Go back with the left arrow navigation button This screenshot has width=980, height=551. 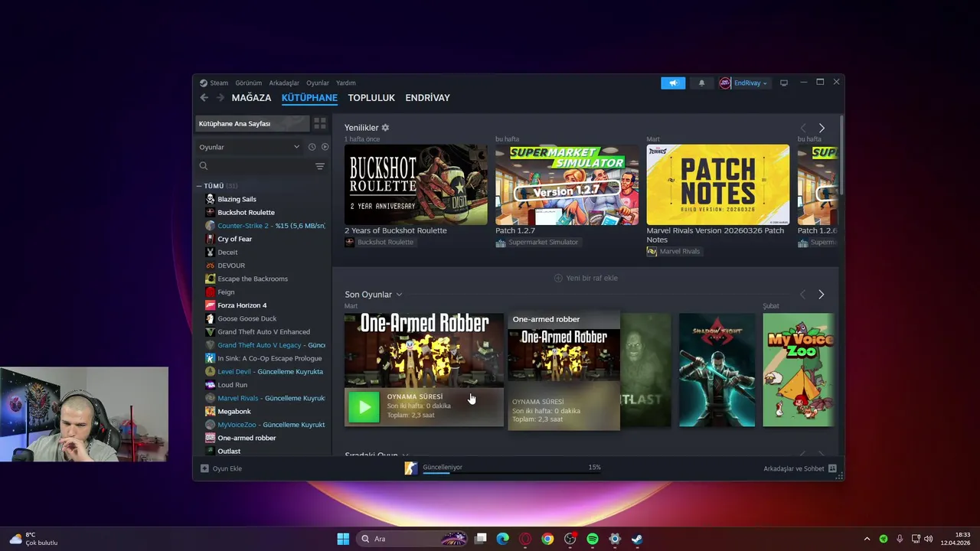point(204,98)
